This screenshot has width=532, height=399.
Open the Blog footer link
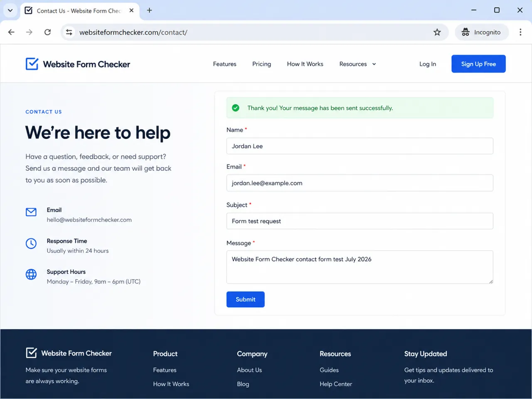pos(243,384)
